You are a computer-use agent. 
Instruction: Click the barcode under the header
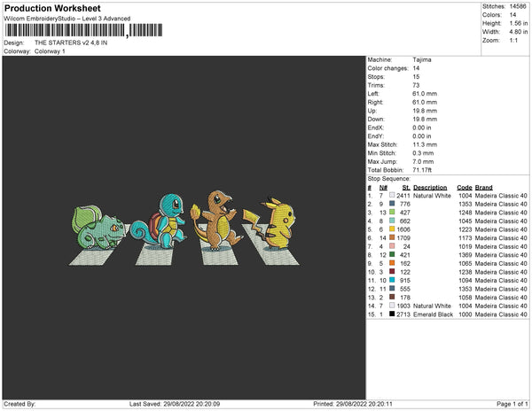(83, 30)
